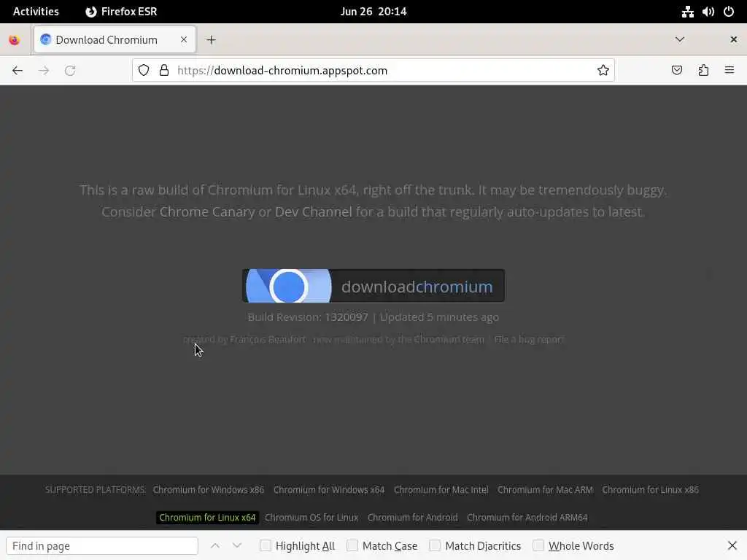The image size is (747, 560).
Task: Enable Highlight All checkbox
Action: click(266, 545)
